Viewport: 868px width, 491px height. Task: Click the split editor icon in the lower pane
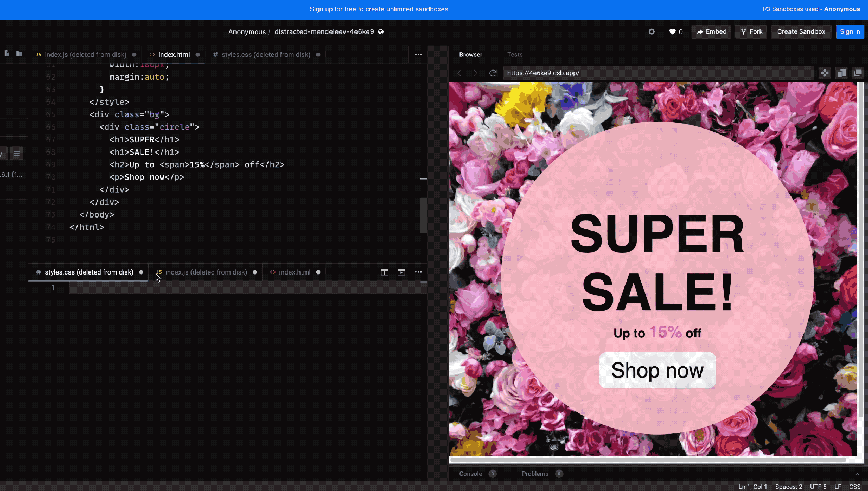(x=385, y=272)
